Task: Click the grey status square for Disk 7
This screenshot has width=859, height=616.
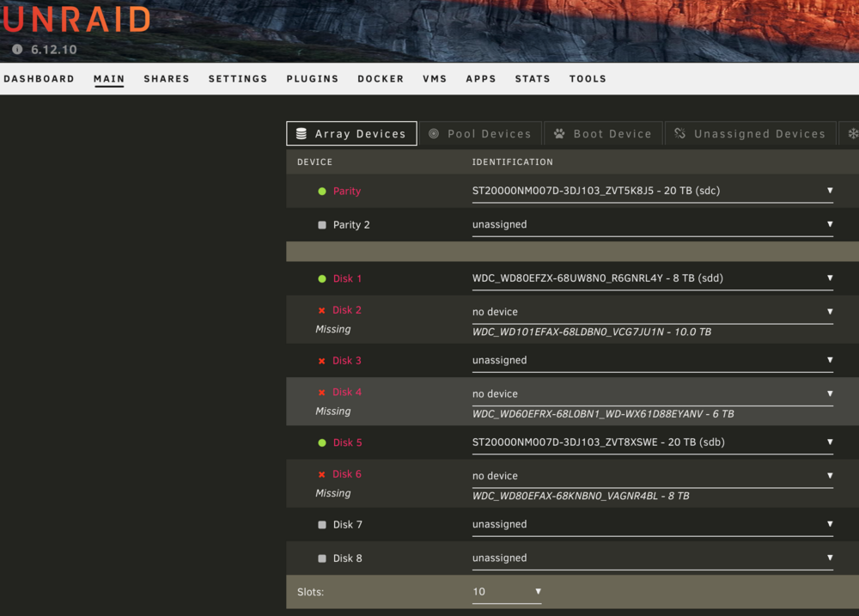Action: coord(322,524)
